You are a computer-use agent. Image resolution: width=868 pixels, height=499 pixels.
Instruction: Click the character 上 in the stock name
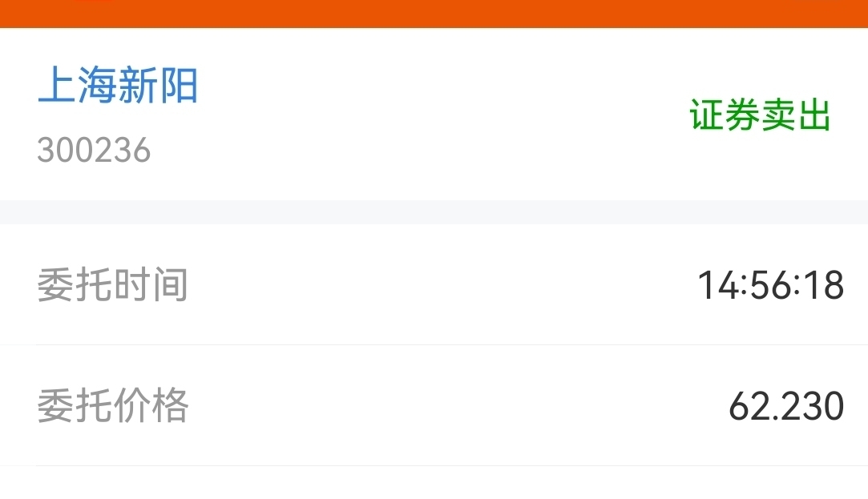[x=56, y=85]
